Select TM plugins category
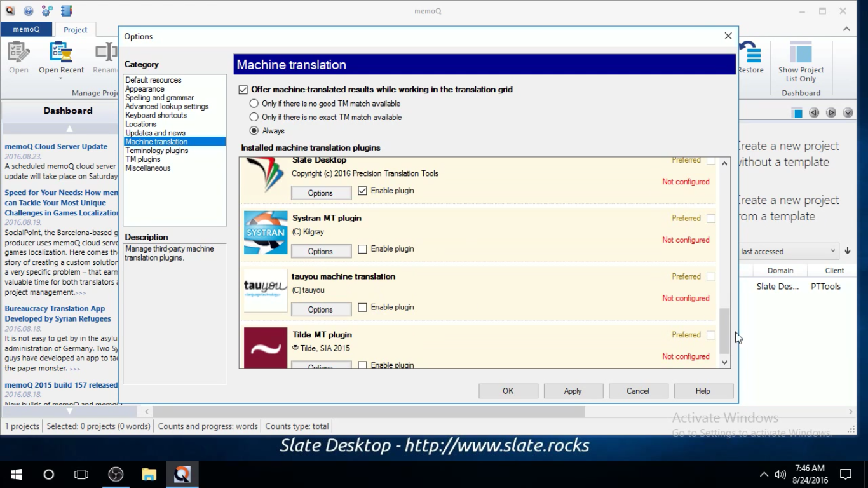Image resolution: width=868 pixels, height=488 pixels. tap(143, 159)
